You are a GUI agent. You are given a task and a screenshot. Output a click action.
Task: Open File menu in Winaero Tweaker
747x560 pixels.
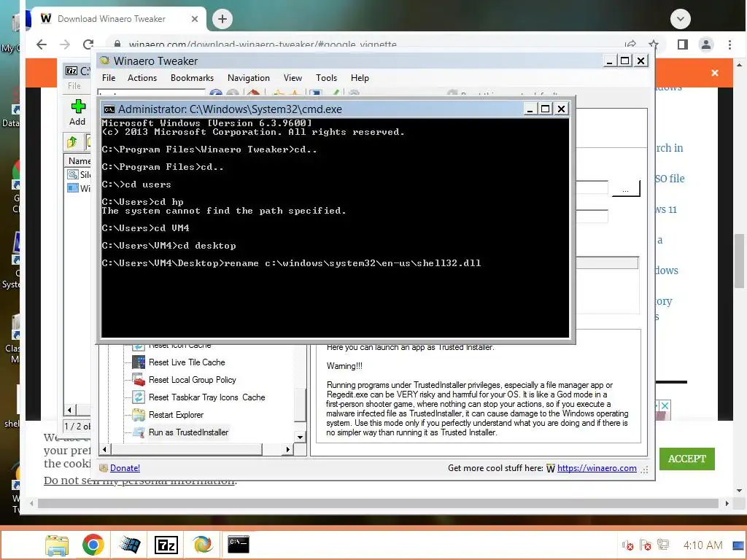(109, 78)
